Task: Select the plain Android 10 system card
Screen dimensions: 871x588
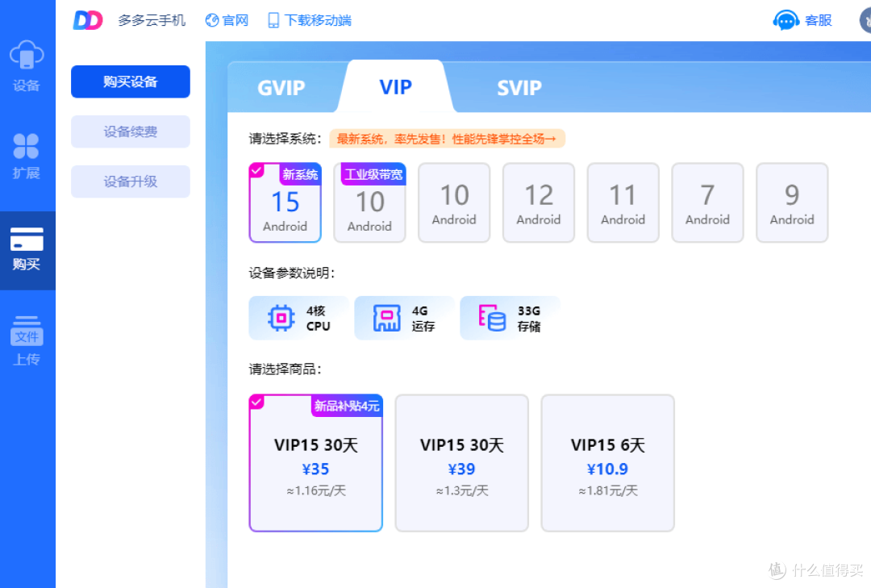Action: coord(454,202)
